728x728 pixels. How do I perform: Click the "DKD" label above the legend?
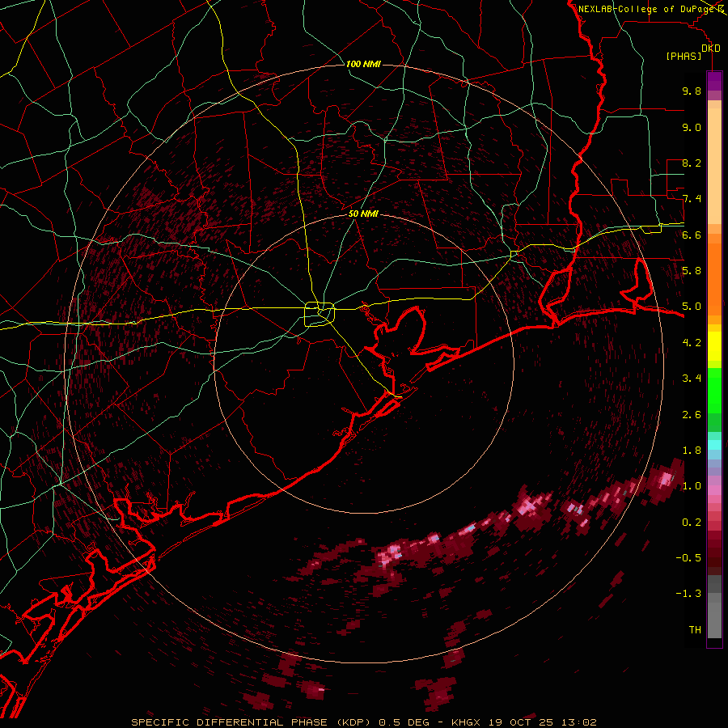[x=710, y=48]
